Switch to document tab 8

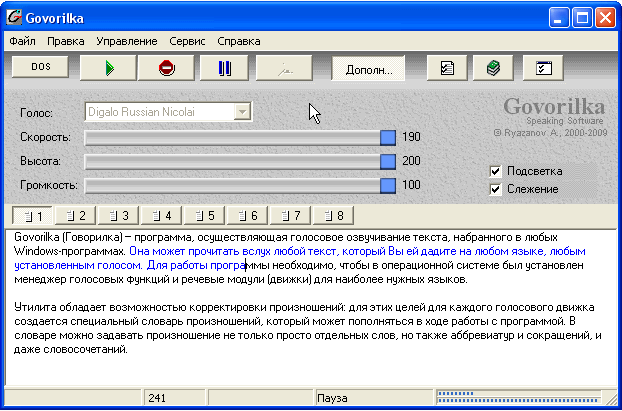click(333, 216)
